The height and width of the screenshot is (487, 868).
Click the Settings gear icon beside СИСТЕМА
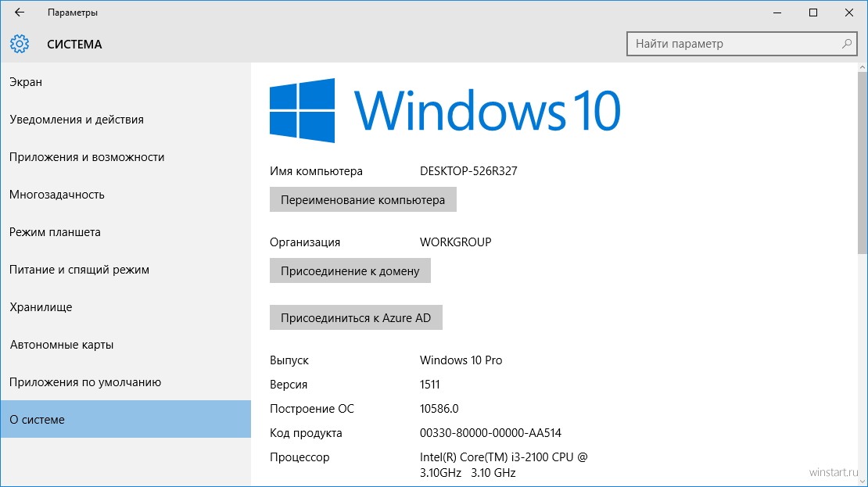tap(20, 44)
